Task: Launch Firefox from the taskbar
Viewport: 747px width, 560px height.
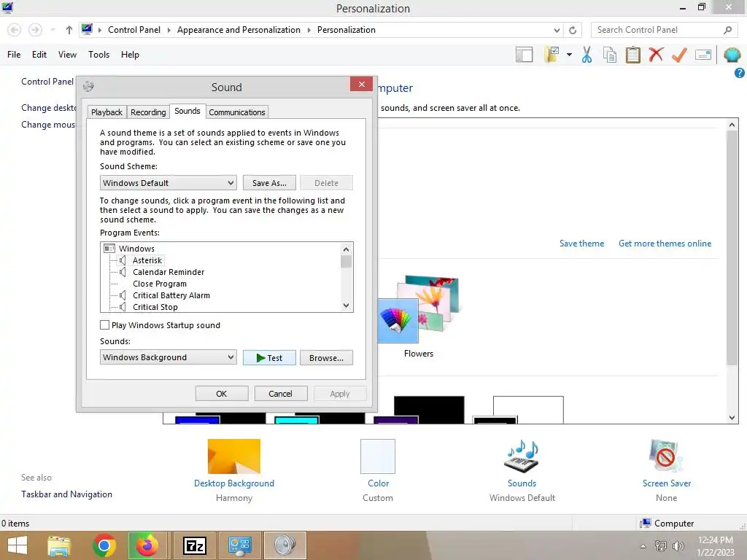Action: (147, 545)
